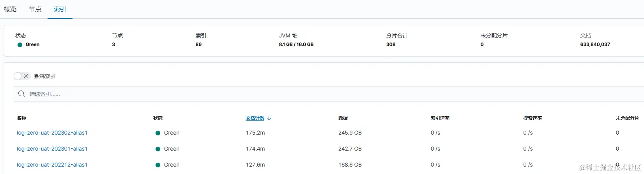Sort by the 数据 column header
This screenshot has width=644, height=174.
click(x=343, y=118)
